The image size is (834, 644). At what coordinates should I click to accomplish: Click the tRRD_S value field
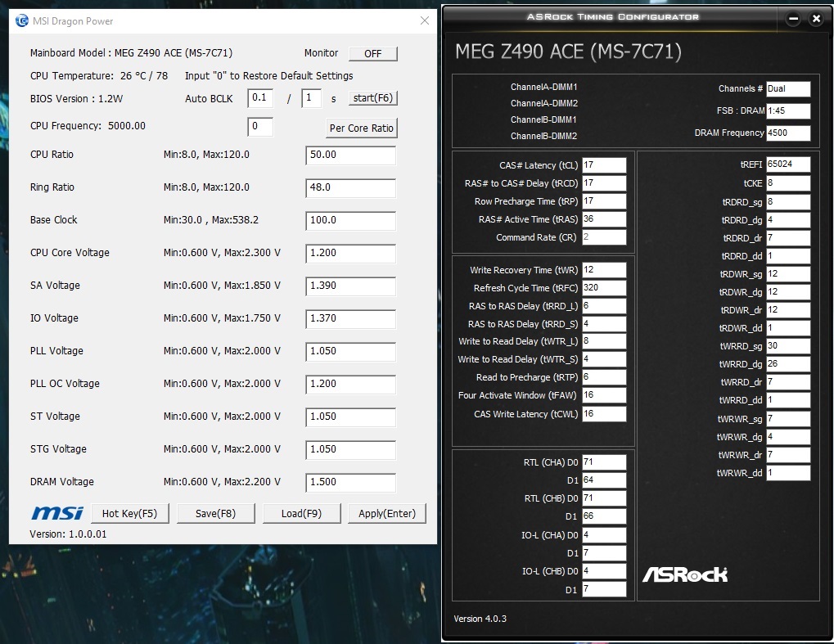point(604,324)
